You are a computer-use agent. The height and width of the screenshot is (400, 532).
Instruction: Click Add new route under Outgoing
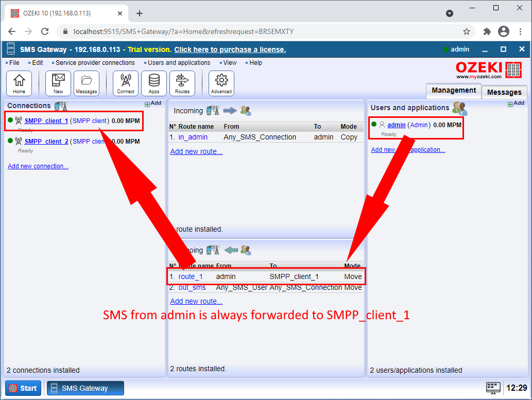pos(196,301)
